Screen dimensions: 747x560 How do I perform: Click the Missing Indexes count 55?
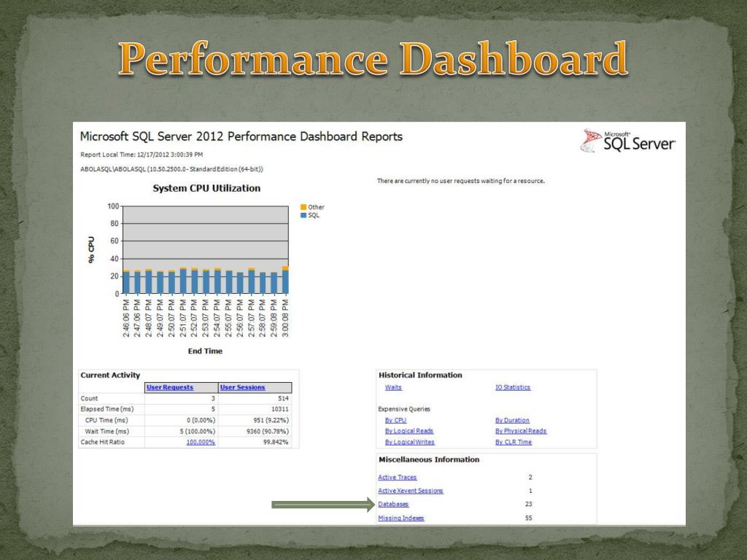coord(528,518)
